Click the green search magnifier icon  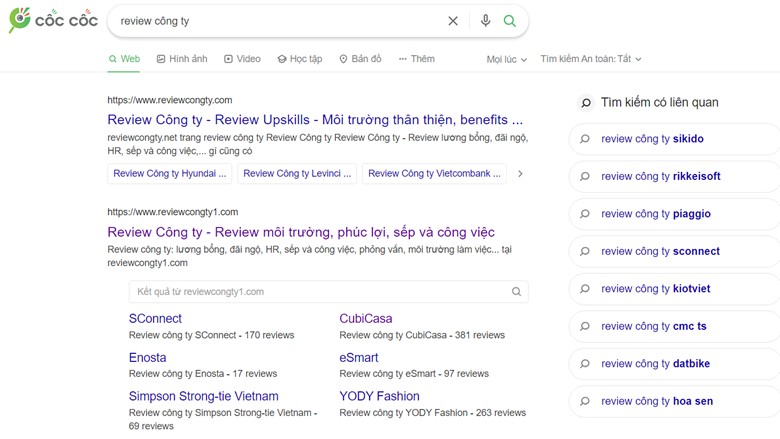(510, 21)
